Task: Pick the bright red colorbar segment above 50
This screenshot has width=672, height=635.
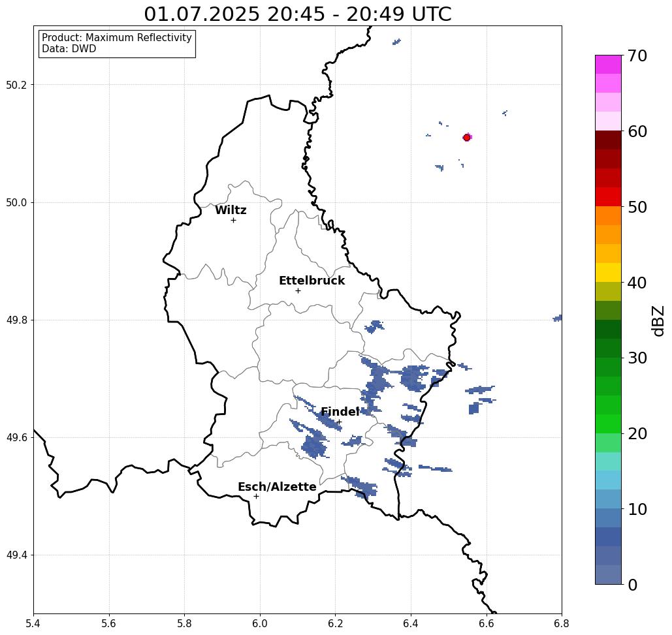Action: point(608,197)
